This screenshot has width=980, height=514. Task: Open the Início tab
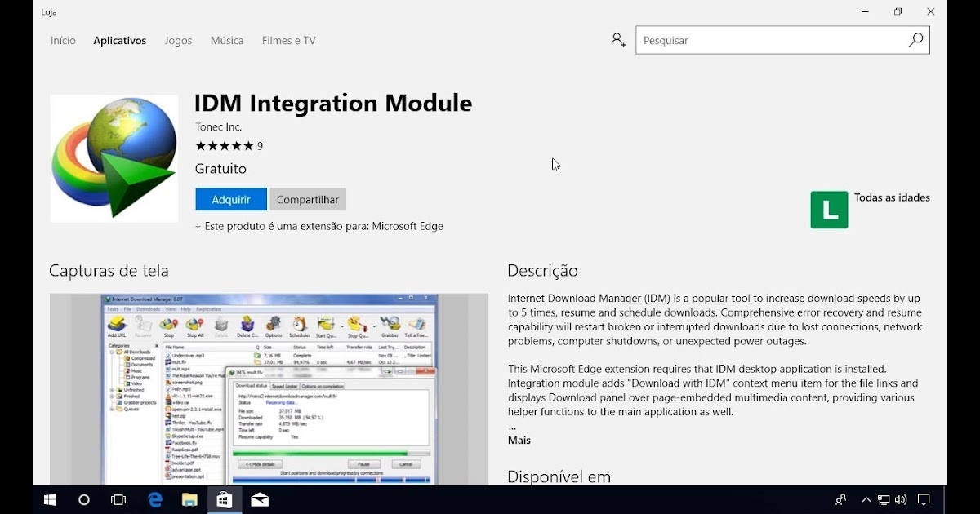[x=63, y=40]
